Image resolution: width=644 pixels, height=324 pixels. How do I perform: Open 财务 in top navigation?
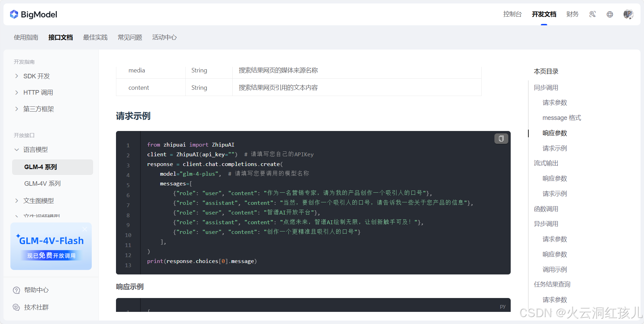[572, 14]
